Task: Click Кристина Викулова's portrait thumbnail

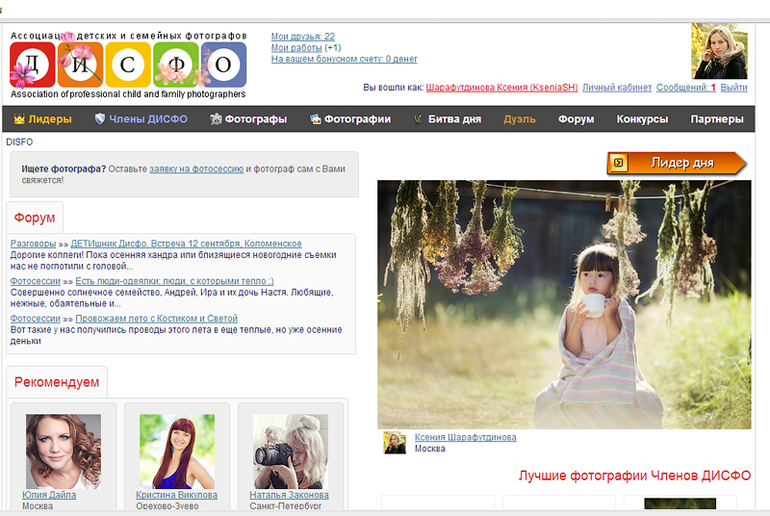Action: (177, 451)
